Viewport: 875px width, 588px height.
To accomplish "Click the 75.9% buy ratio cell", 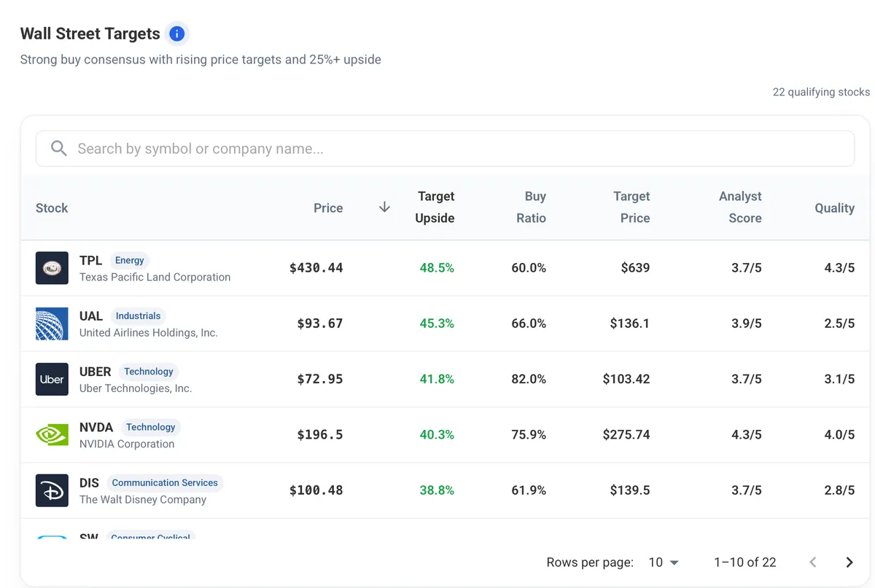I will pyautogui.click(x=529, y=435).
